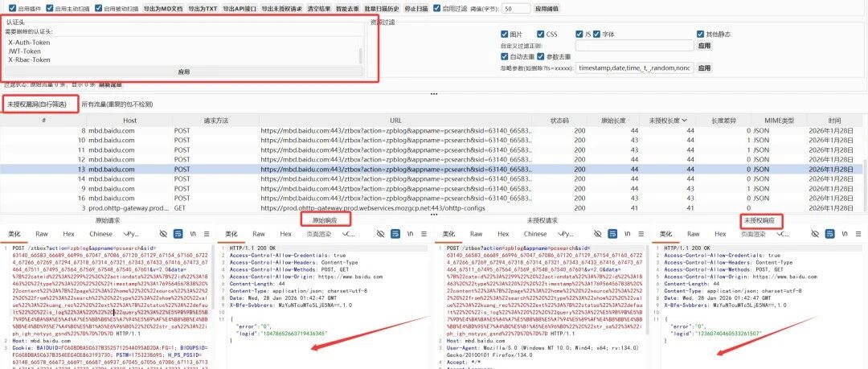The width and height of the screenshot is (868, 369).
Task: Toggle hidden characters icon in 未授权响应 panel
Action: tap(814, 234)
